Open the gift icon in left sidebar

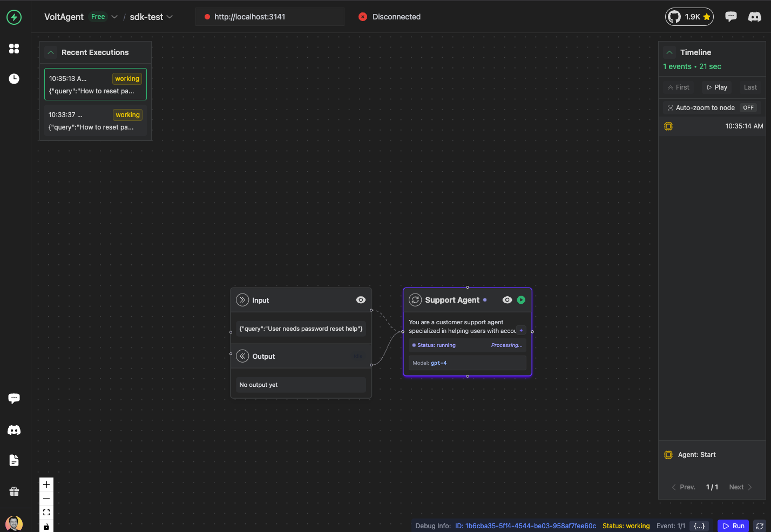point(14,491)
